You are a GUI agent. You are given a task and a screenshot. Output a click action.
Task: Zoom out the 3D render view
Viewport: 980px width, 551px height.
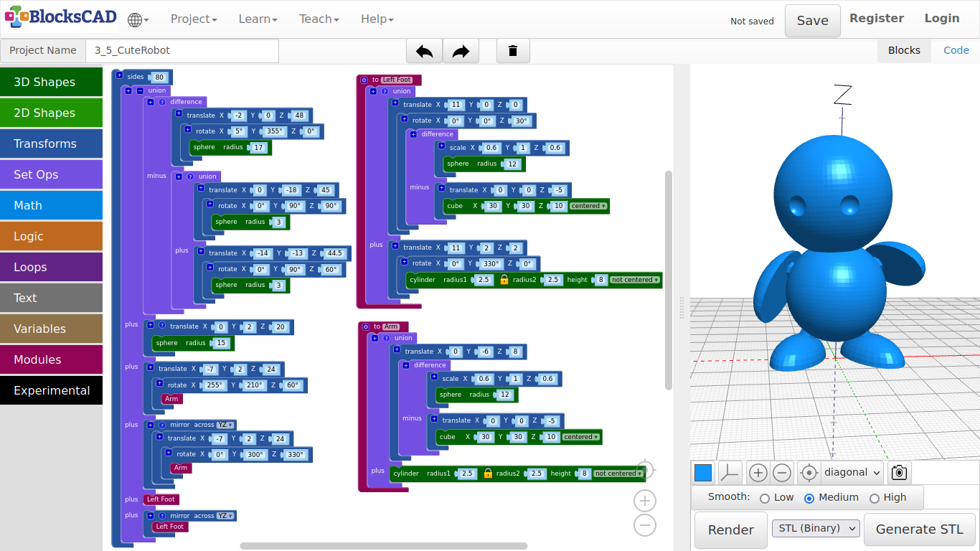[x=782, y=473]
